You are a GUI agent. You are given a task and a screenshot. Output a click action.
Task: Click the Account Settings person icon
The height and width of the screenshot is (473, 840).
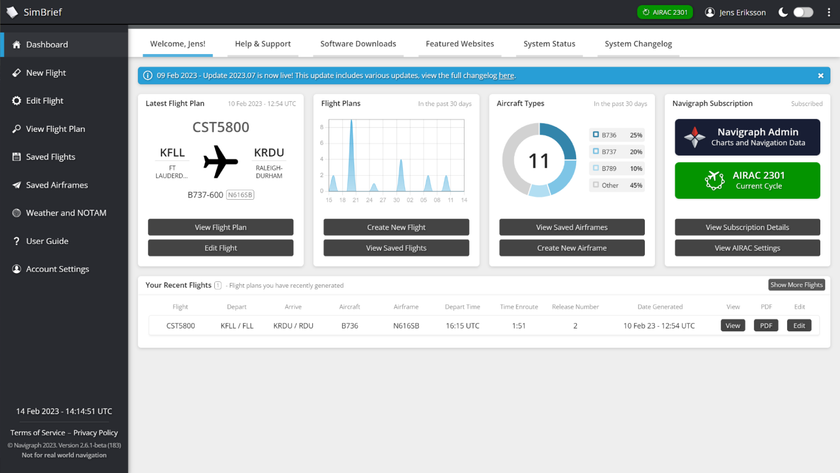(x=17, y=269)
